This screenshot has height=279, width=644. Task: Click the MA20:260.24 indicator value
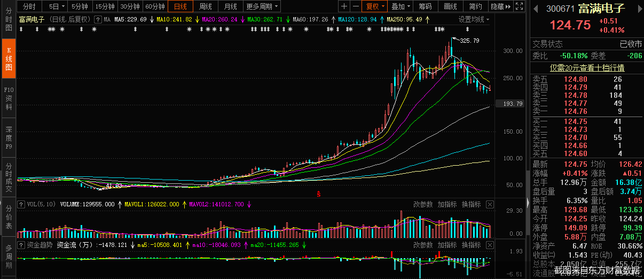(219, 19)
